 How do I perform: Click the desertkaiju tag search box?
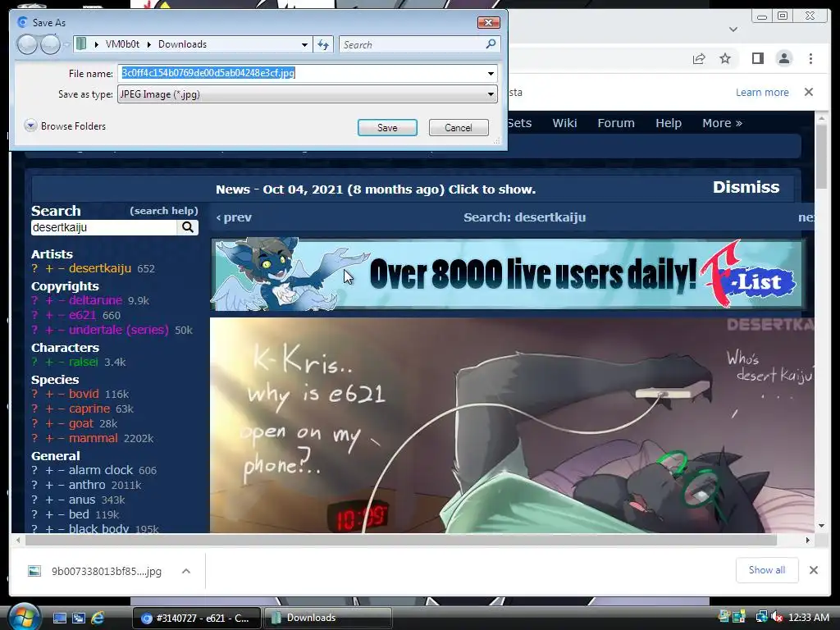pos(104,228)
